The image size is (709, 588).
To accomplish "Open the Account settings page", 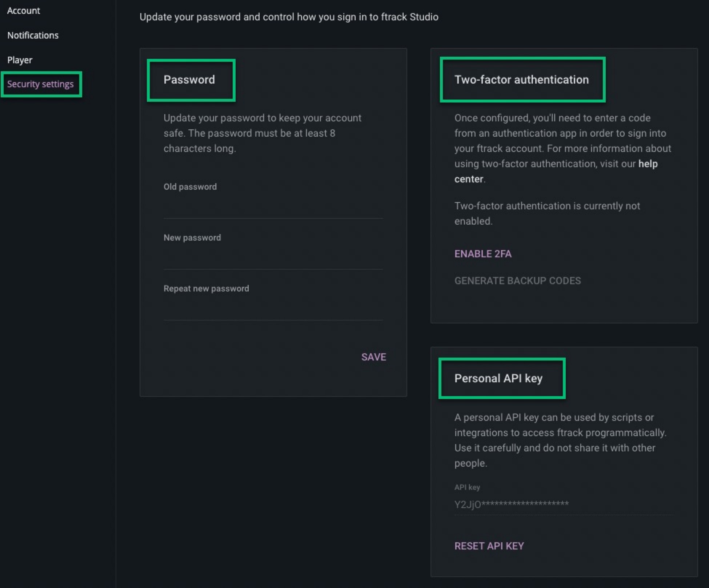I will pos(24,11).
